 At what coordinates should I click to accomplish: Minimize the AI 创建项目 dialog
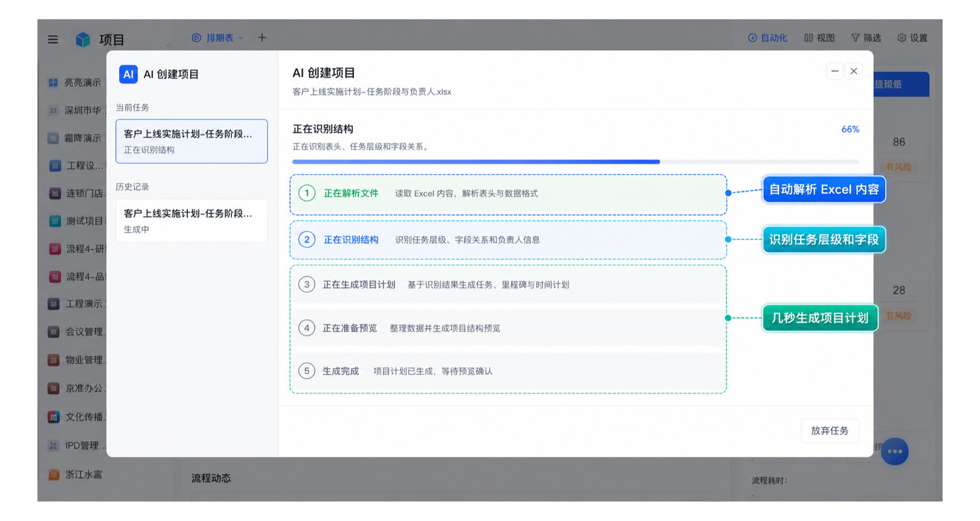(x=835, y=71)
